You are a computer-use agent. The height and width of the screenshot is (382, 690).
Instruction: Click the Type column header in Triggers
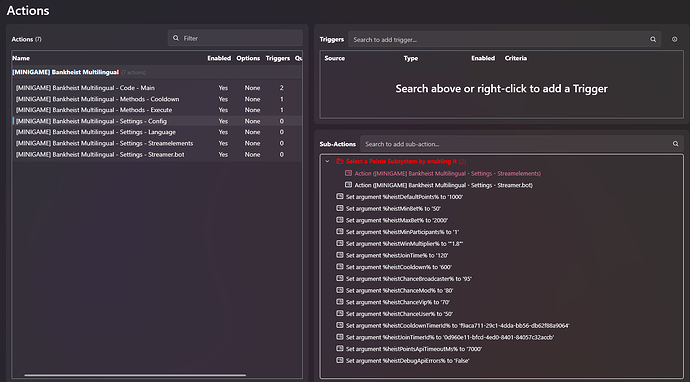coord(411,58)
